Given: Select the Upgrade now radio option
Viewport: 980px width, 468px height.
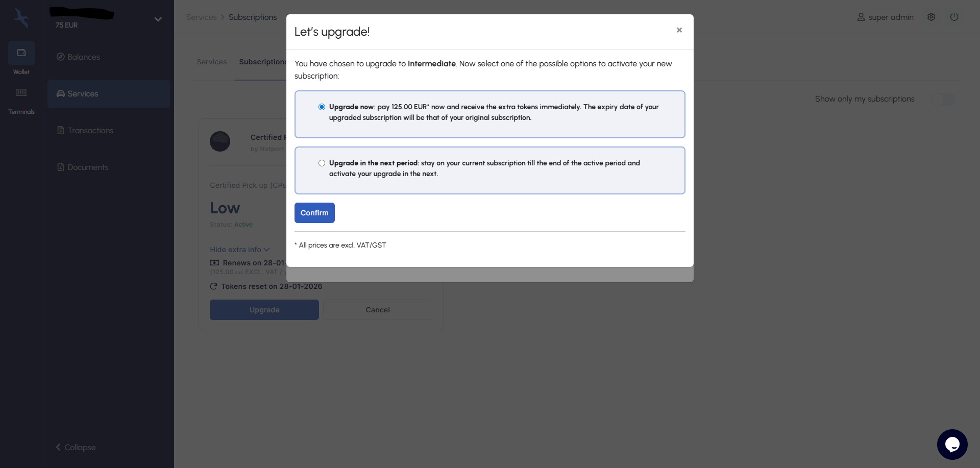Looking at the screenshot, I should point(322,107).
